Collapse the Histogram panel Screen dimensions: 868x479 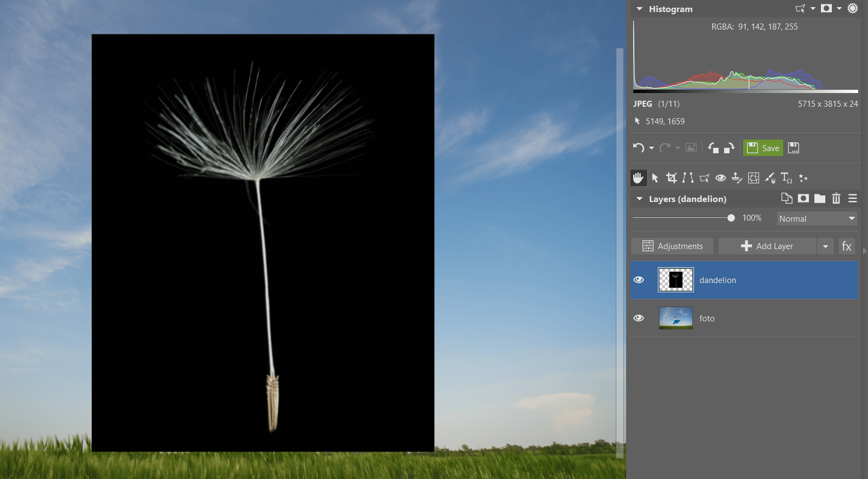coord(639,9)
